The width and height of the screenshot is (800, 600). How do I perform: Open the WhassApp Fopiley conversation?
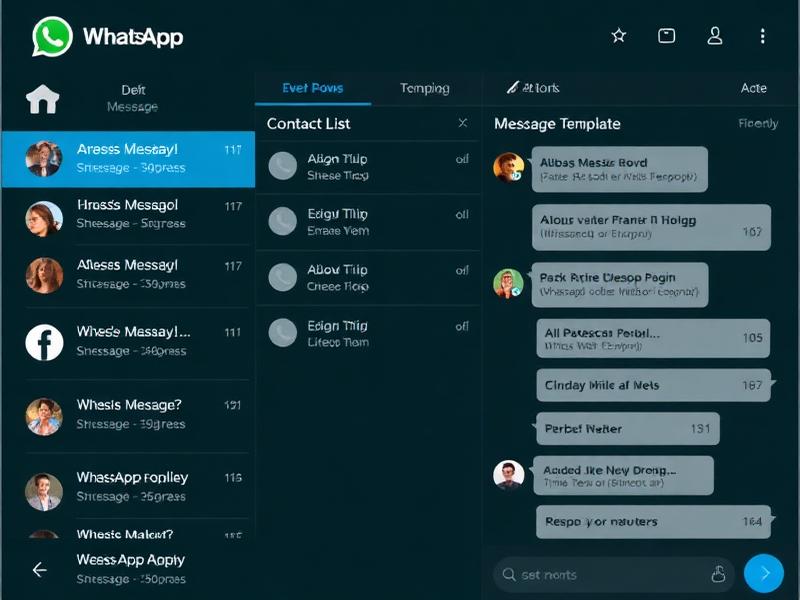click(128, 487)
